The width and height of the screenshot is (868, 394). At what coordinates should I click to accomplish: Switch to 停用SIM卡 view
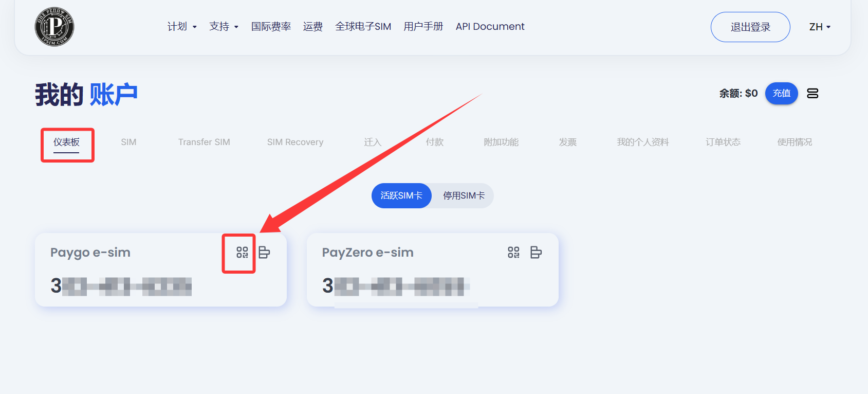click(x=464, y=195)
